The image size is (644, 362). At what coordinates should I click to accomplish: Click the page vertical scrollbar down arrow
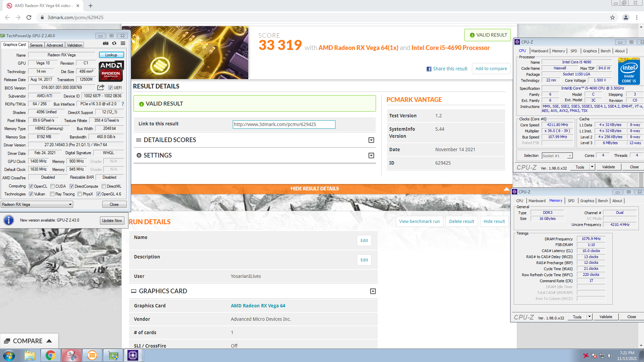pos(641,346)
